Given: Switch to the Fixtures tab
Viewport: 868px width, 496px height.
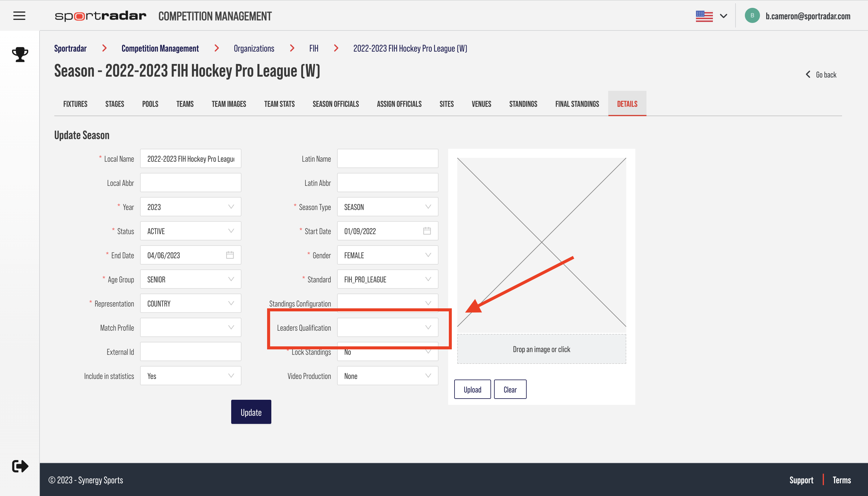Looking at the screenshot, I should [x=75, y=104].
